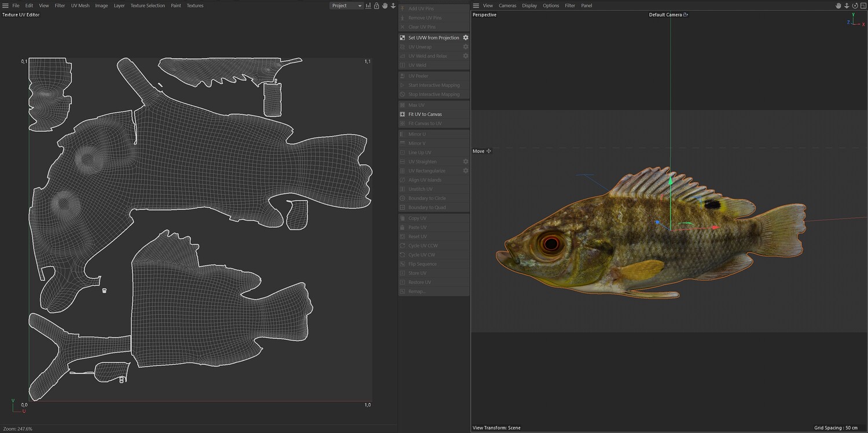
Task: Click the viewport dolly arrows icon
Action: point(846,6)
